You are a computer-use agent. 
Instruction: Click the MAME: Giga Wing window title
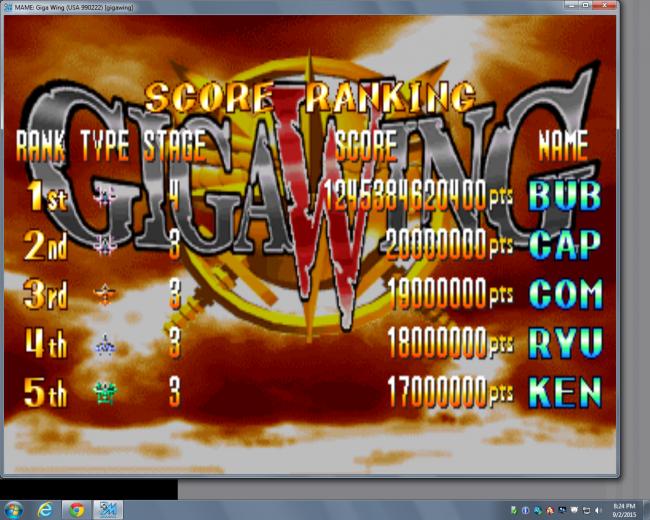[75, 7]
